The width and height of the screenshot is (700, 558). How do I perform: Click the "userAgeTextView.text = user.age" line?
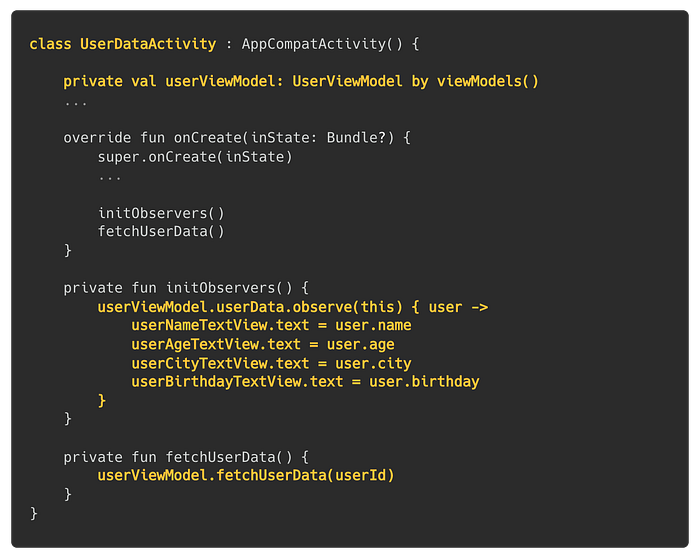262,345
